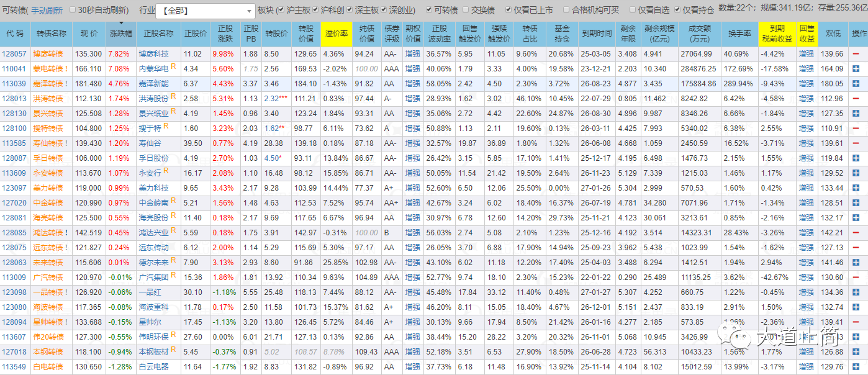Click the R icon beside 本钢板材
868x375 pixels.
point(173,350)
